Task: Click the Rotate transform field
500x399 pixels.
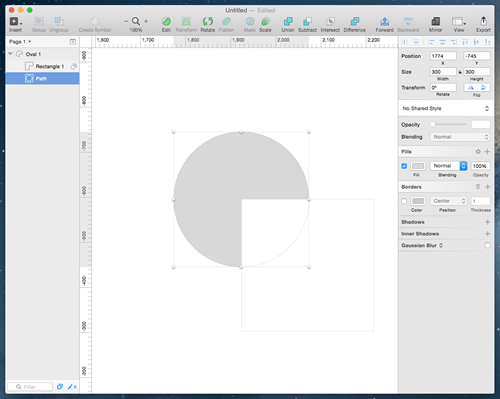Action: pyautogui.click(x=443, y=88)
